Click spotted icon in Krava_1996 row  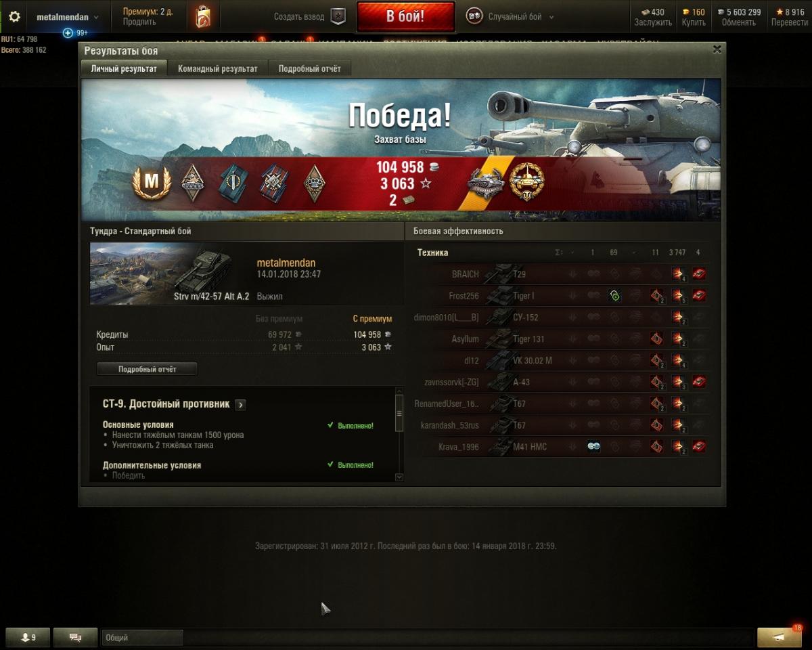593,446
